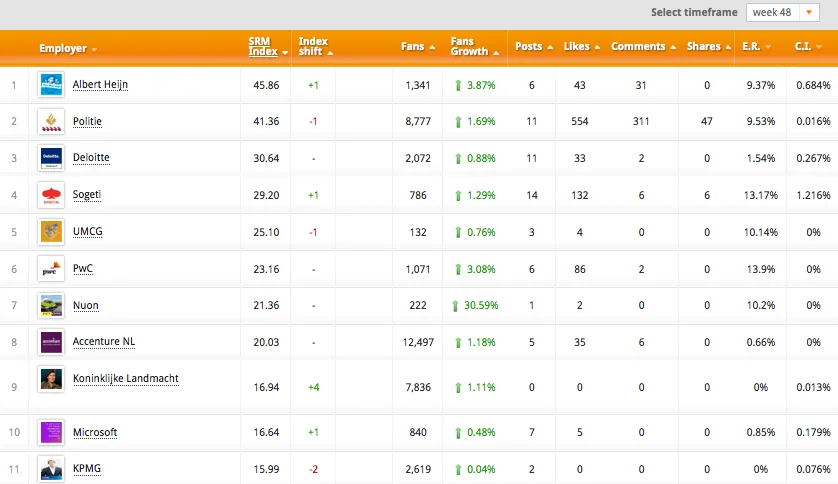Open PwC employer link
The image size is (838, 484).
[x=83, y=268]
